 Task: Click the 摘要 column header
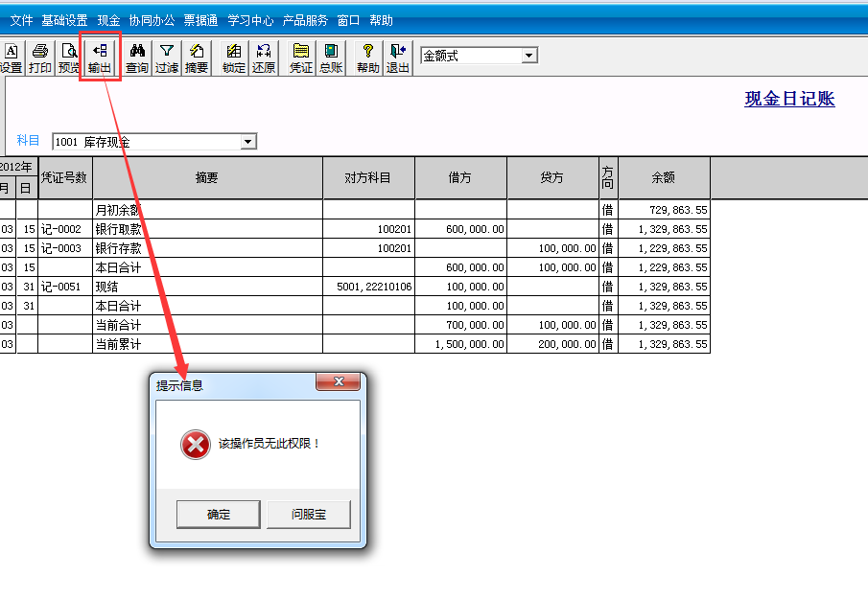pos(207,177)
